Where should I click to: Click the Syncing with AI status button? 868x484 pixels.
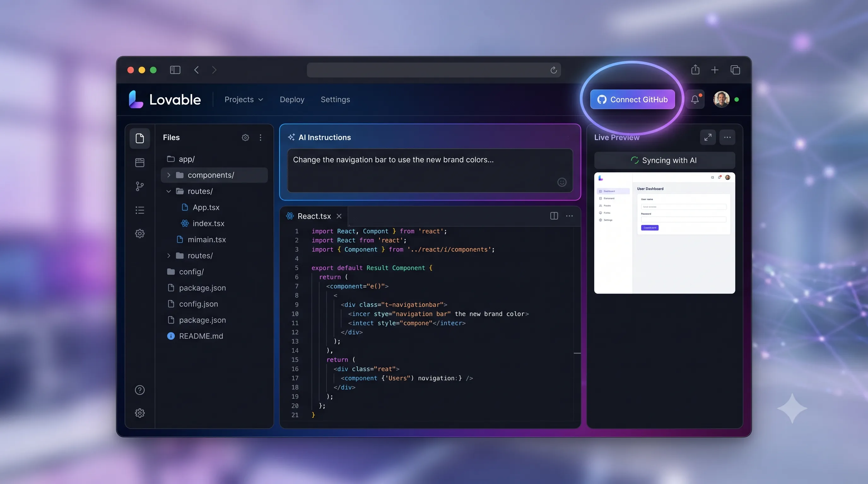pyautogui.click(x=664, y=160)
